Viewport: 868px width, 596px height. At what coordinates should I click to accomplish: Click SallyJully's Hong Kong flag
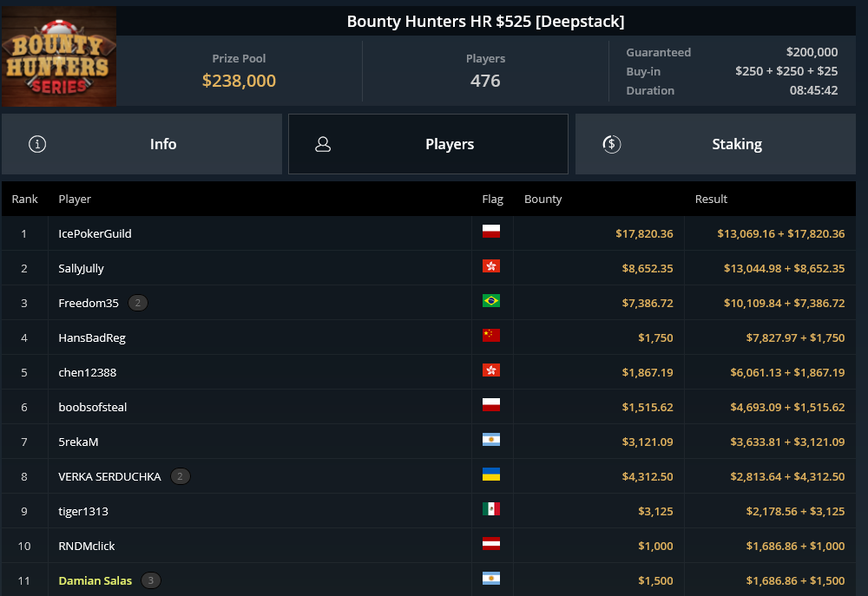click(491, 266)
